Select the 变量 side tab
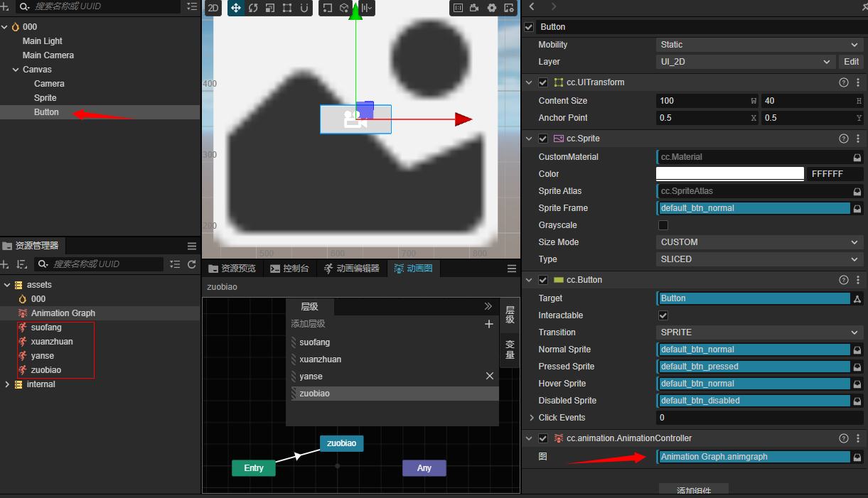 tap(510, 350)
